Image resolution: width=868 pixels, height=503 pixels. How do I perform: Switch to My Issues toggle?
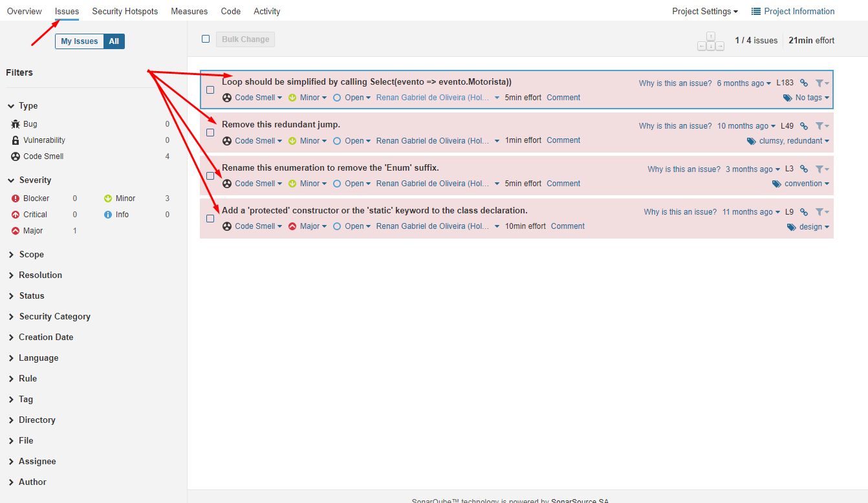pyautogui.click(x=79, y=41)
